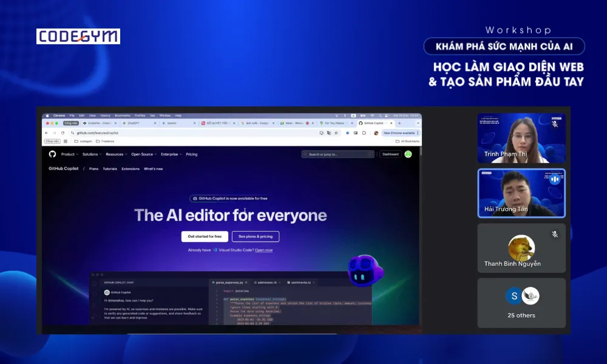The width and height of the screenshot is (607, 364).
Task: Click the CodeGym logo
Action: (78, 36)
